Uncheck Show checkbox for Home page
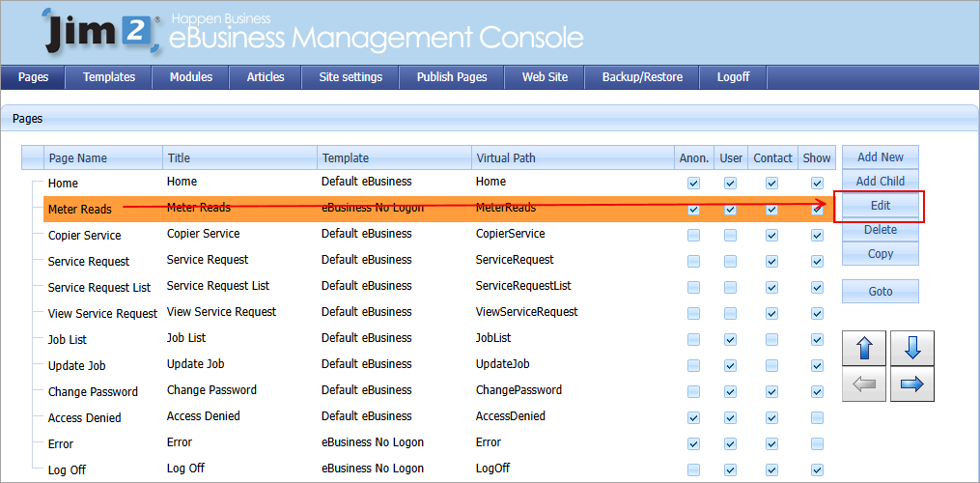Image resolution: width=980 pixels, height=483 pixels. tap(817, 183)
